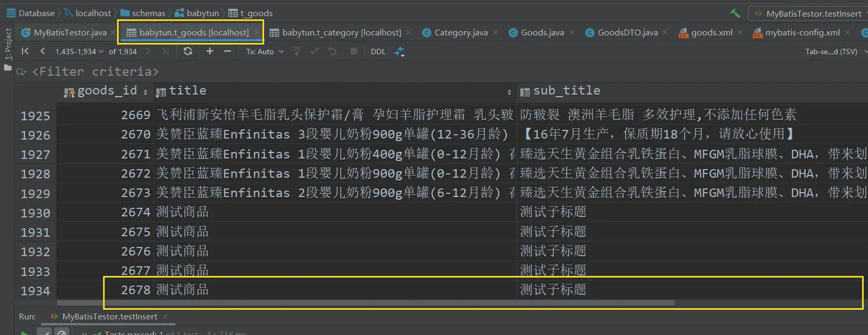868x335 pixels.
Task: Delete selected row with minus icon
Action: [x=228, y=51]
